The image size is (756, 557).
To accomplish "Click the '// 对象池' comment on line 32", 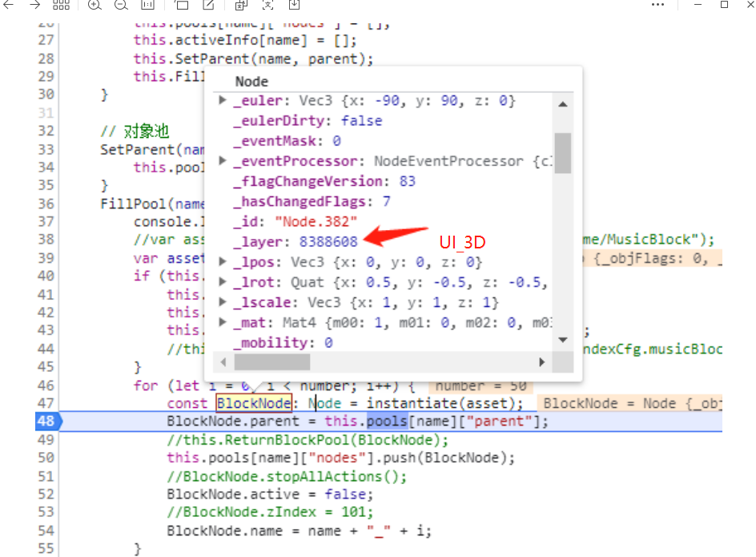I will coord(135,131).
